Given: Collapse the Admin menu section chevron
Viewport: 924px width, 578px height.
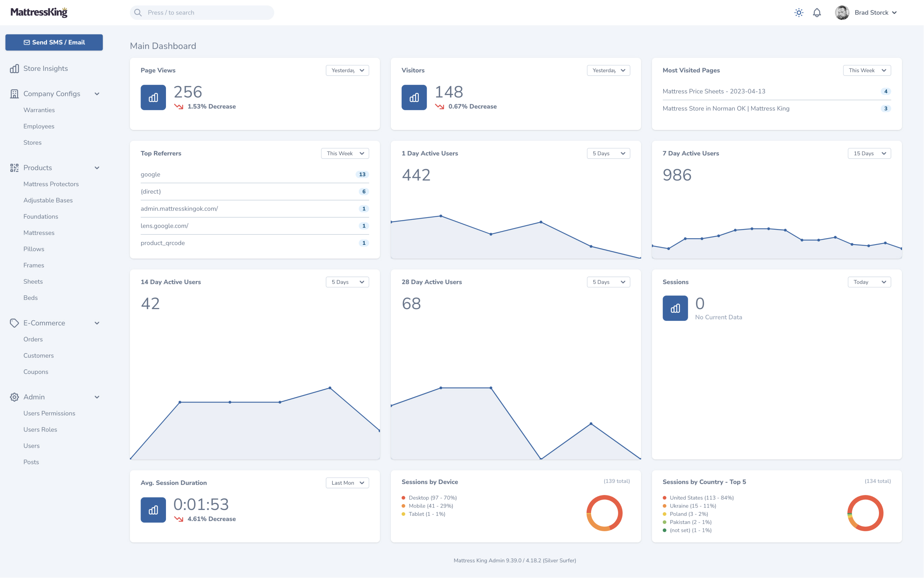Looking at the screenshot, I should click(x=97, y=397).
